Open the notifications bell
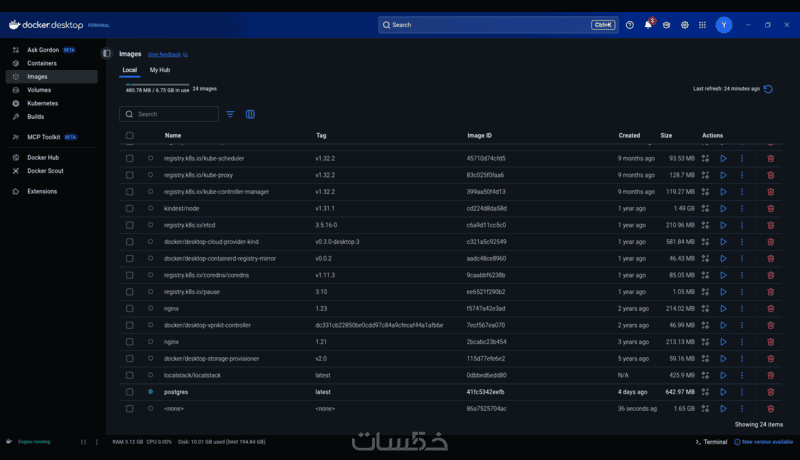This screenshot has height=460, width=800. [647, 25]
